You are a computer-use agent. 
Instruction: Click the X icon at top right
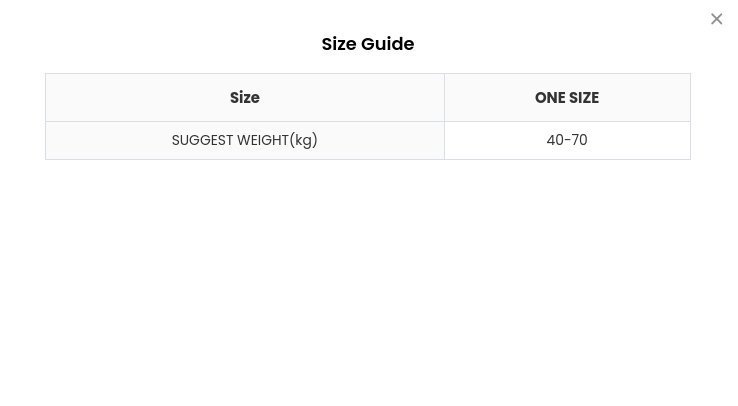tap(716, 19)
